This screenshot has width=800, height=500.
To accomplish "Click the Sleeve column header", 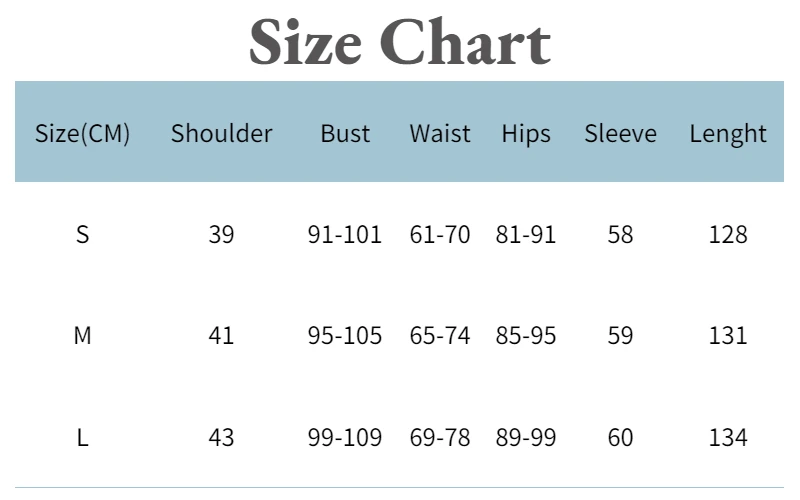I will (x=620, y=134).
